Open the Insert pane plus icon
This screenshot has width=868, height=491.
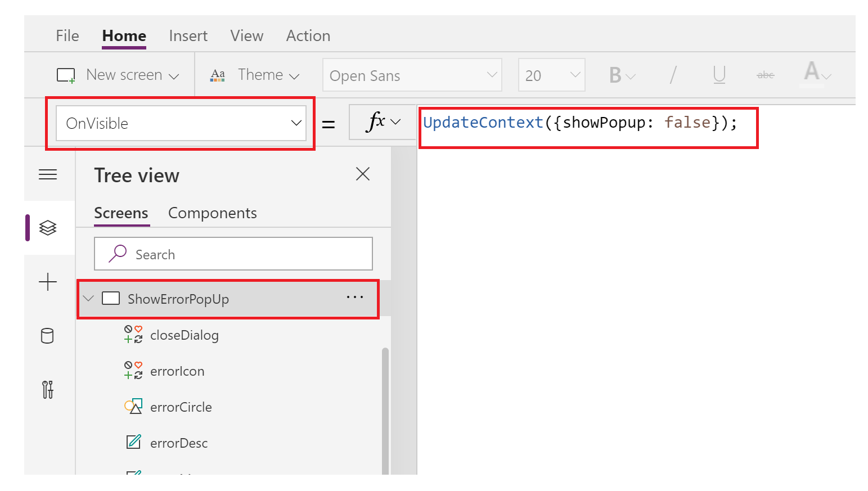point(48,282)
